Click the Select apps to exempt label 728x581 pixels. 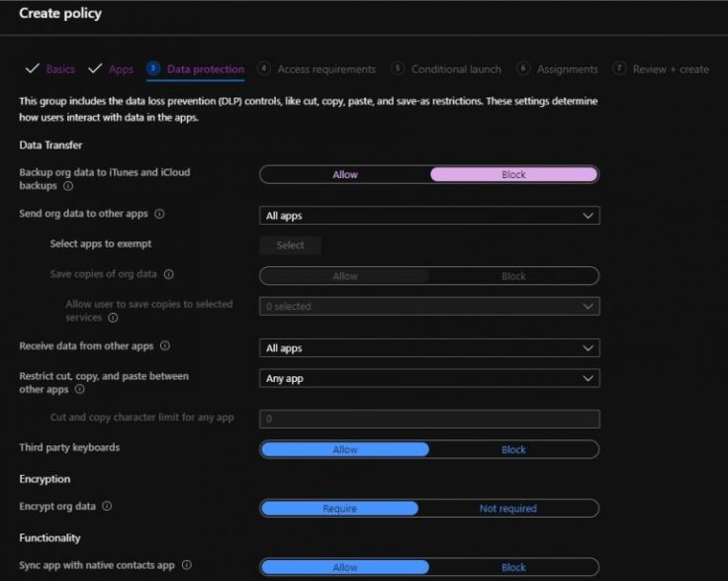[x=101, y=243]
